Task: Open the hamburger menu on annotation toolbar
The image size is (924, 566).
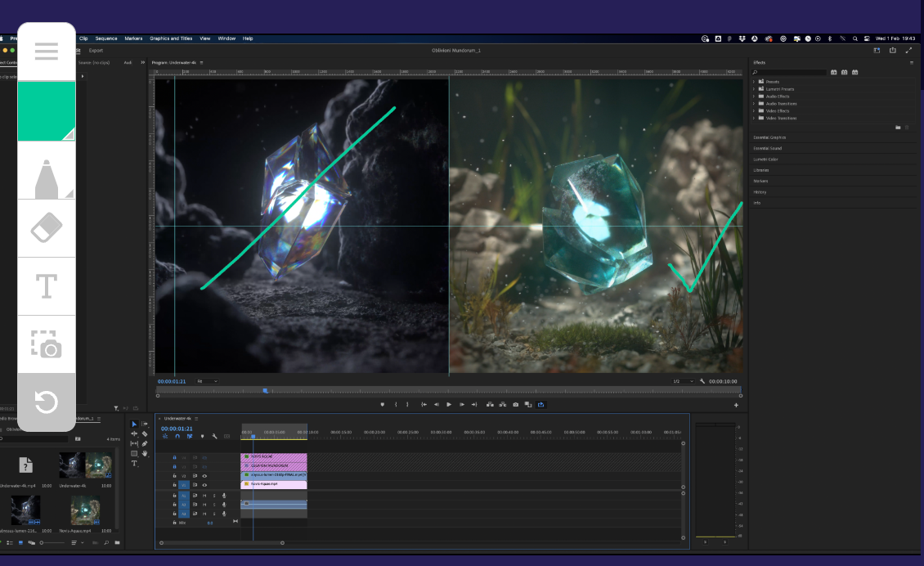Action: click(x=47, y=52)
